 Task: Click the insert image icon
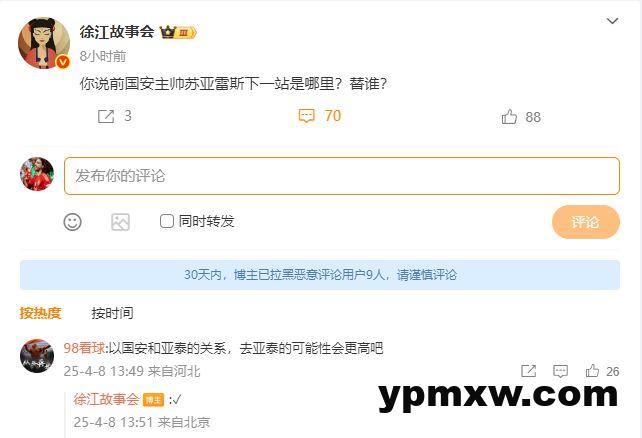click(x=120, y=222)
